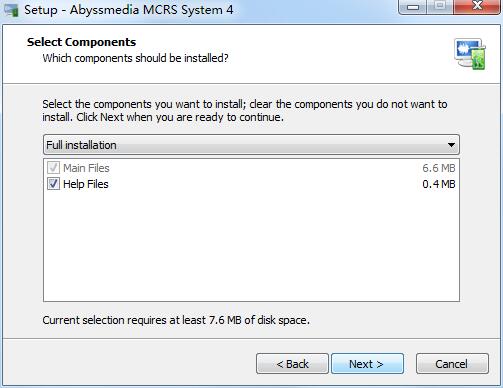Screen dimensions: 503x388
Task: Click the Select Components heading
Action: click(81, 42)
